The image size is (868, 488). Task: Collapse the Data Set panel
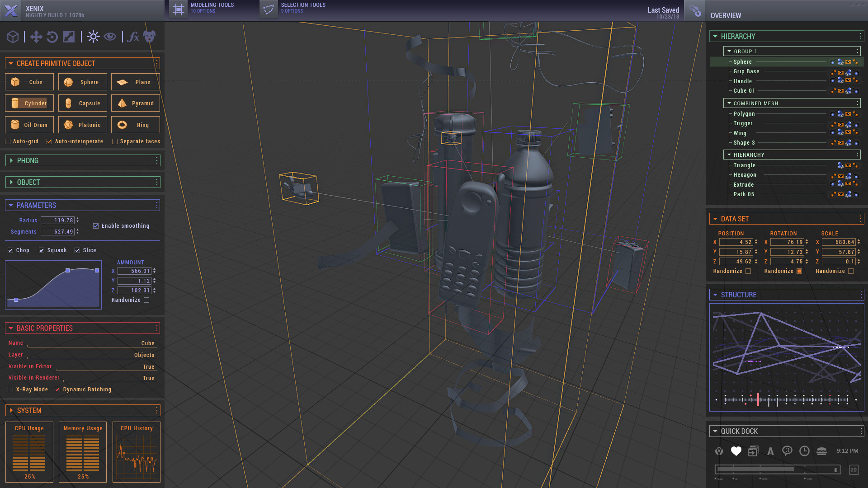715,219
